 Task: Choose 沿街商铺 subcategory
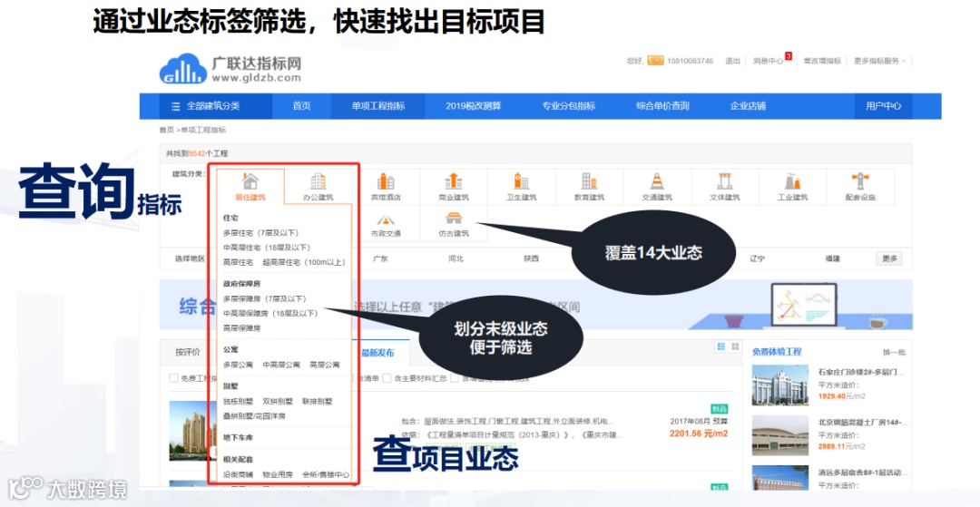pos(238,474)
